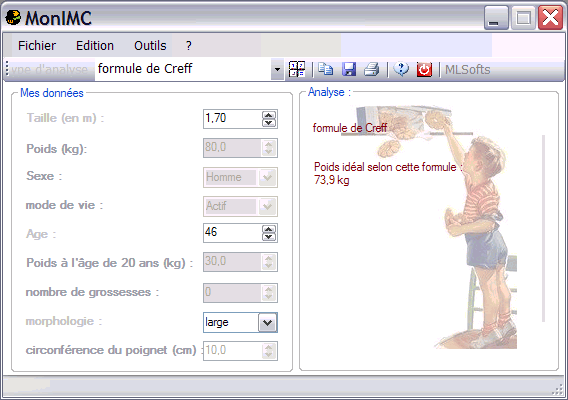The image size is (568, 400).
Task: Open the Outils menu
Action: pos(150,46)
